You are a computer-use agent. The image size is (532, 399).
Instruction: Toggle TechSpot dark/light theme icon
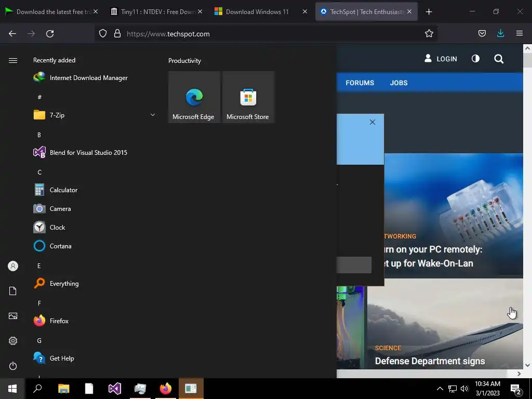(x=475, y=59)
